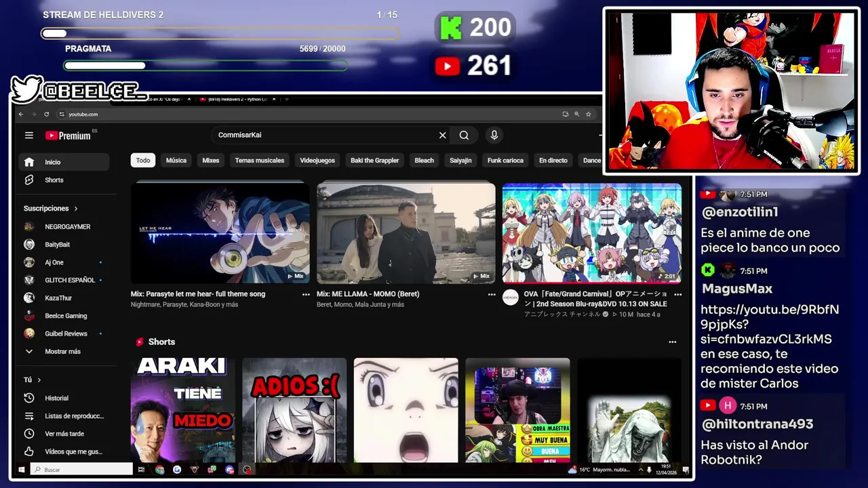Click the Shorts shelf logo icon
Image resolution: width=868 pixels, height=488 pixels.
(140, 342)
